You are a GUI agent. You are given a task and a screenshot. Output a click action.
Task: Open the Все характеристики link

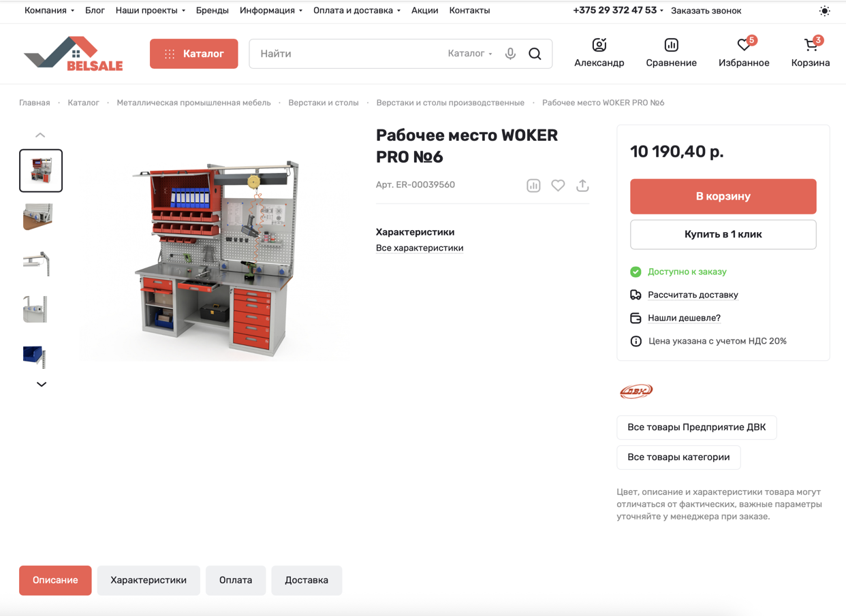pyautogui.click(x=420, y=248)
